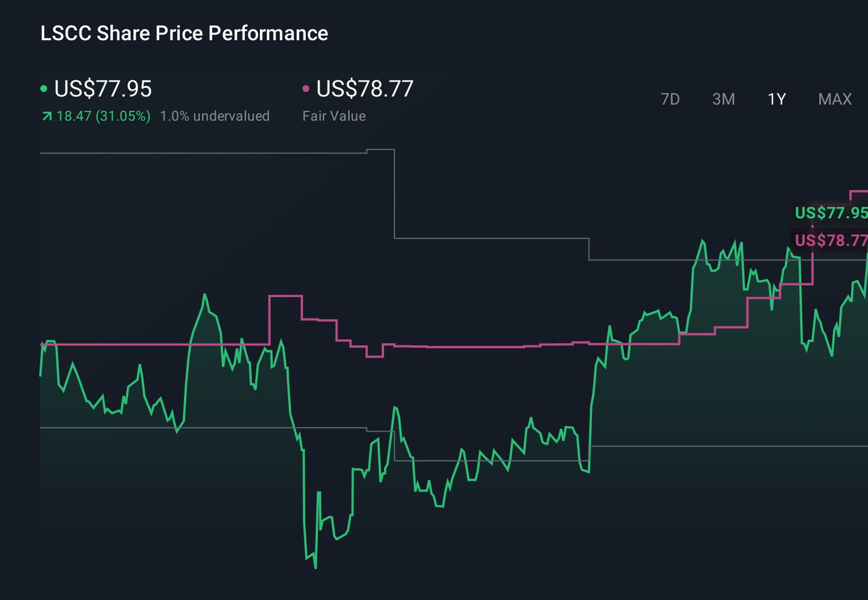
Task: Click the US$78.77 fair value amount
Action: tap(365, 89)
